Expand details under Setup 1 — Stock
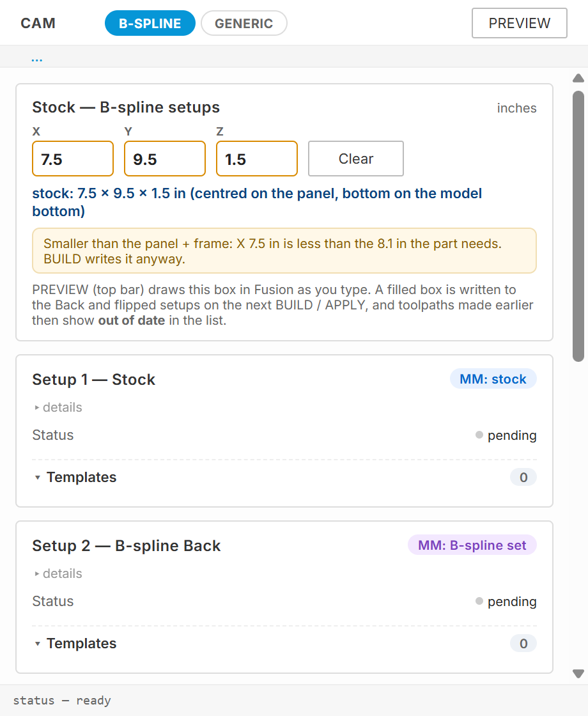This screenshot has width=588, height=716. (58, 407)
